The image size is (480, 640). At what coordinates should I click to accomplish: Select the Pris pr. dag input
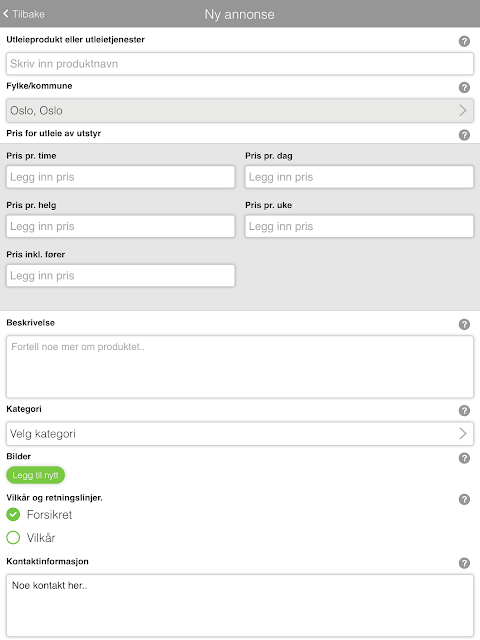(359, 177)
